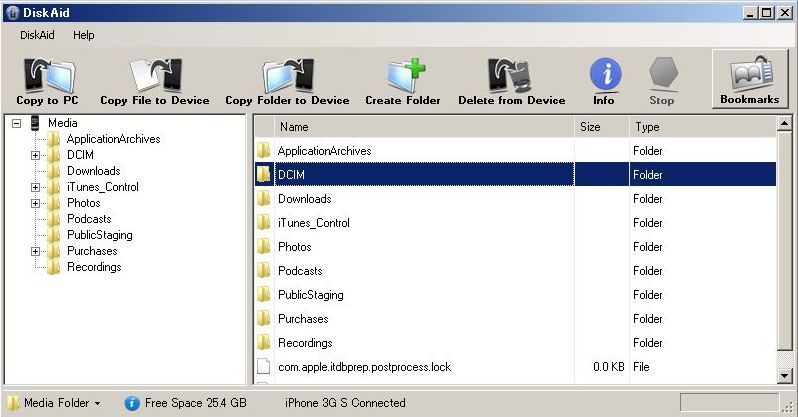Select Podcasts in the left tree
798x417 pixels.
[89, 219]
